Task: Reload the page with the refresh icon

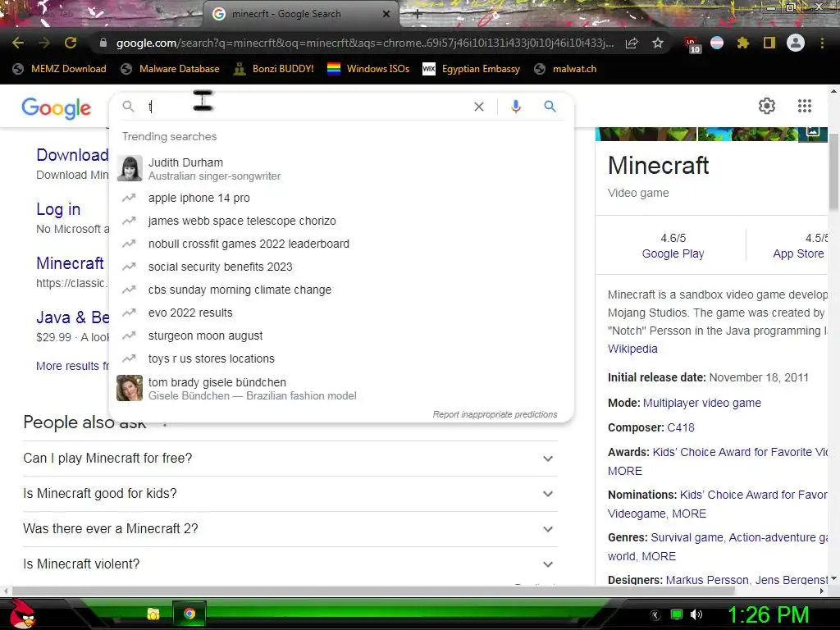Action: (x=71, y=43)
